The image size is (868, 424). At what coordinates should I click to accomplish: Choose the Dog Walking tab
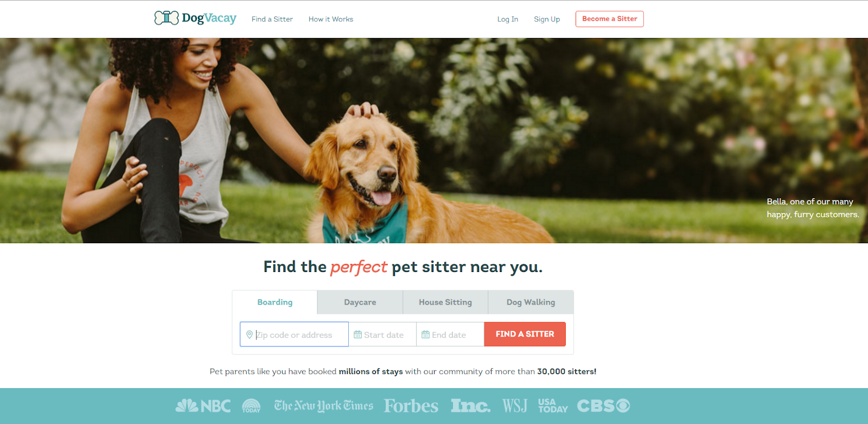(531, 302)
